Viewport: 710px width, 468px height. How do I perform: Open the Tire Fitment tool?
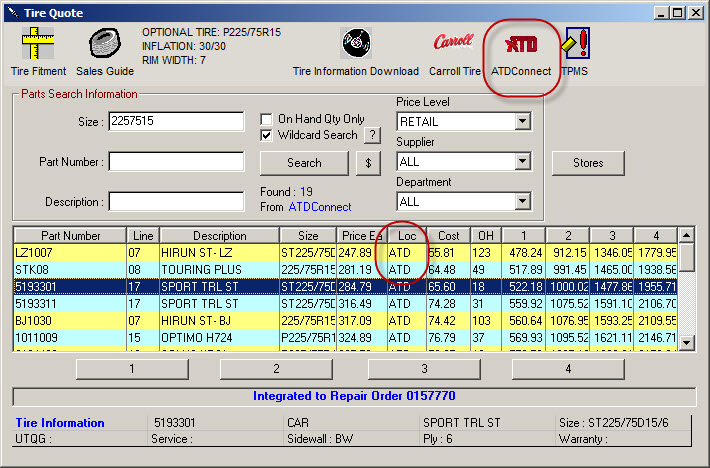click(x=36, y=50)
